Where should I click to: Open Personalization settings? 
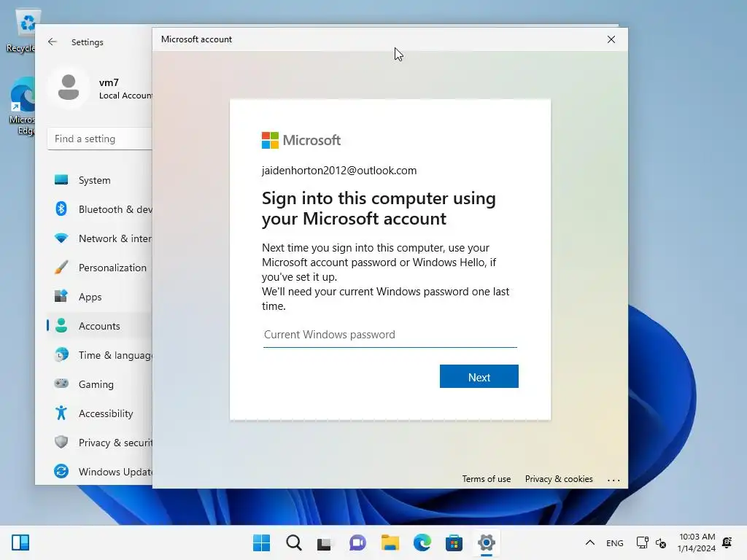pos(99,268)
